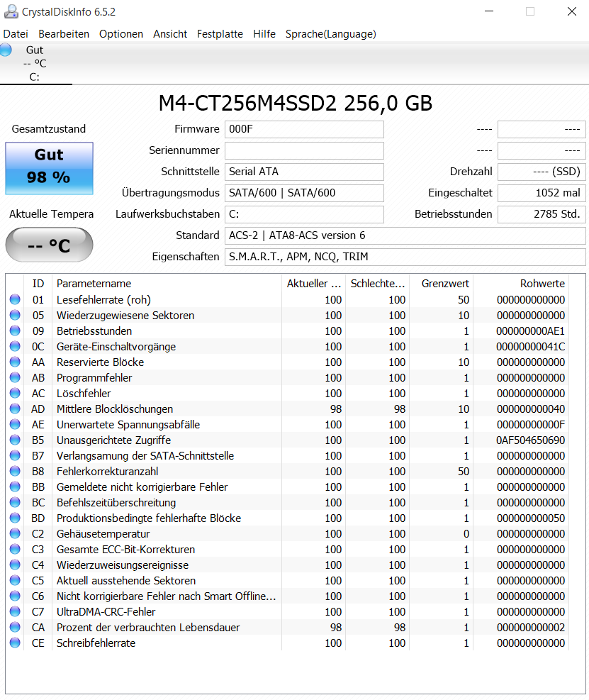This screenshot has width=589, height=700.
Task: Click the Eigenschaften field with S.M.A.R.T.
Action: pyautogui.click(x=405, y=257)
